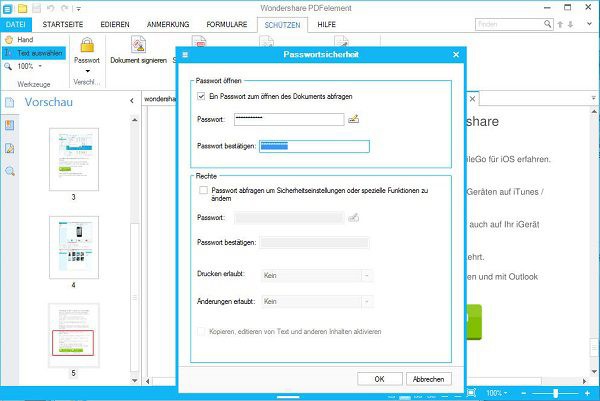Click the fit page icon in status bar
This screenshot has height=401, width=600.
coord(471,393)
